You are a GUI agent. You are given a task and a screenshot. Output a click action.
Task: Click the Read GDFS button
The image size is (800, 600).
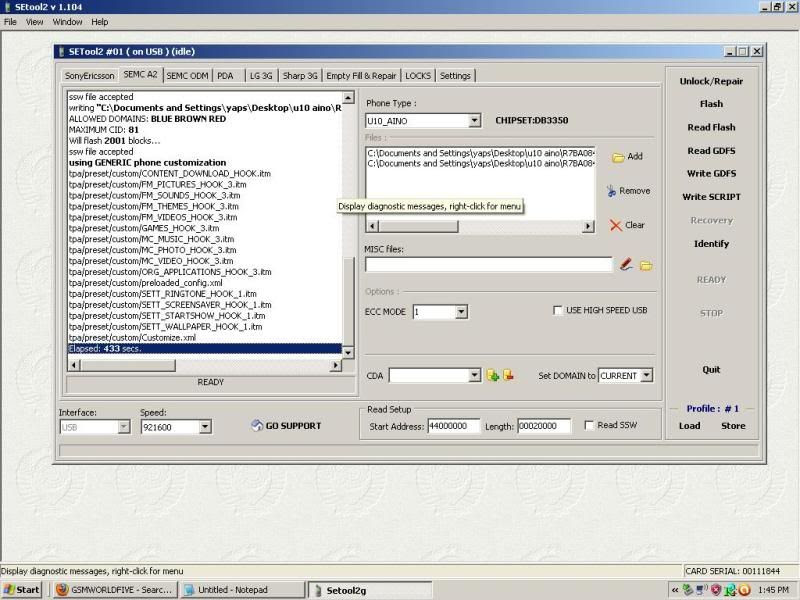(711, 151)
